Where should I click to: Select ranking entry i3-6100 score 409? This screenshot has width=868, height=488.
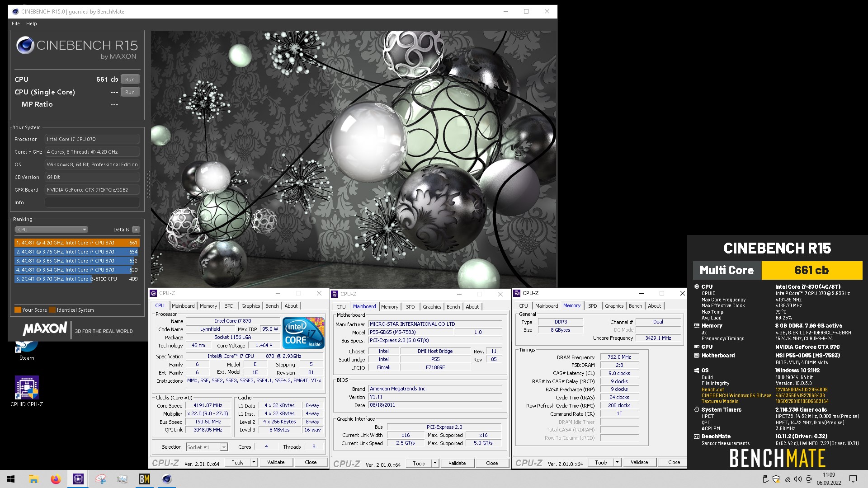[x=76, y=279]
